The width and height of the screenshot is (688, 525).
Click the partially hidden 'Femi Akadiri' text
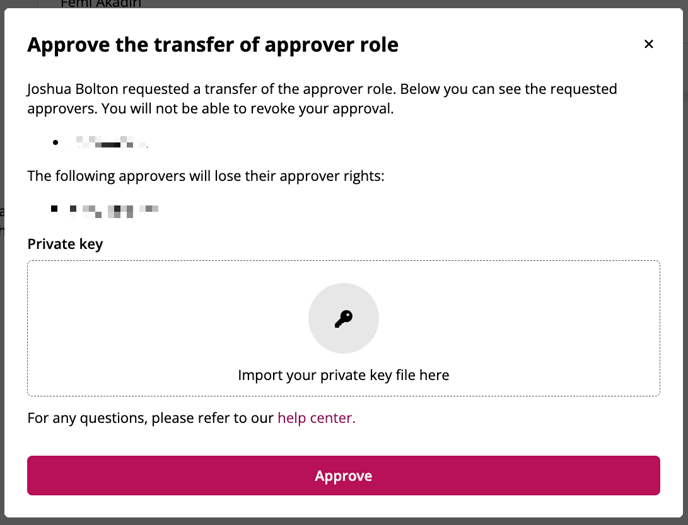coord(101,4)
